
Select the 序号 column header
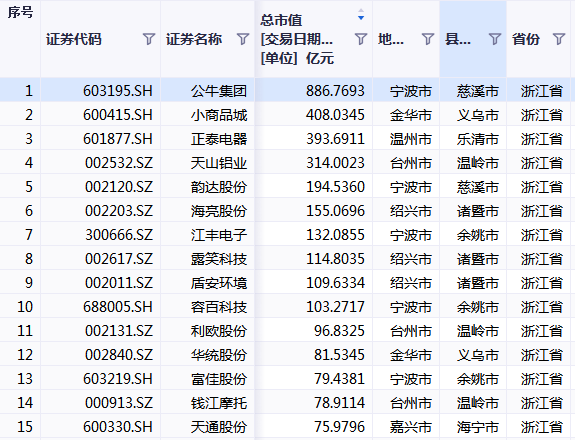(x=20, y=12)
